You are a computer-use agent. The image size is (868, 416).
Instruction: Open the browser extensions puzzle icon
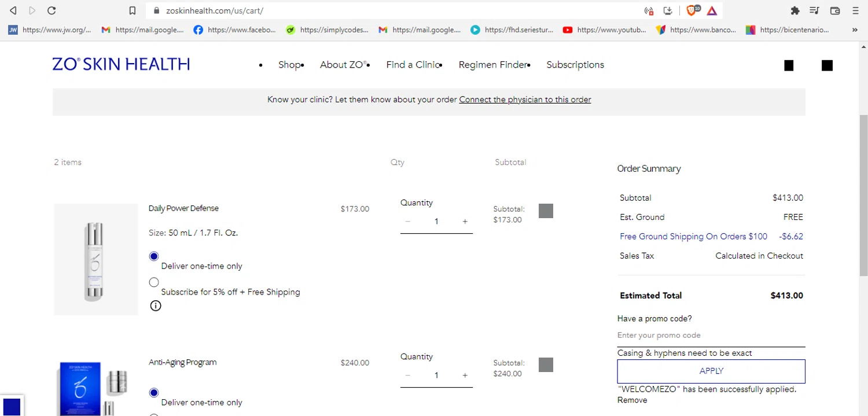(x=795, y=10)
